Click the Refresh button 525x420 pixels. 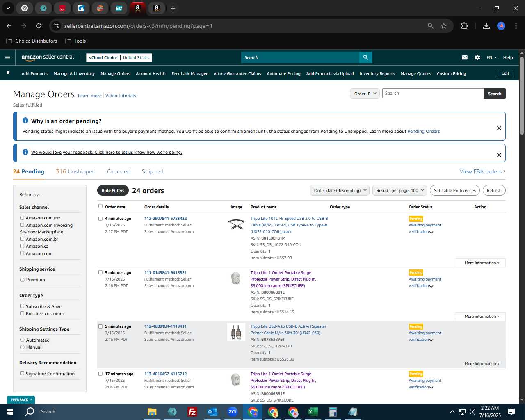click(494, 190)
